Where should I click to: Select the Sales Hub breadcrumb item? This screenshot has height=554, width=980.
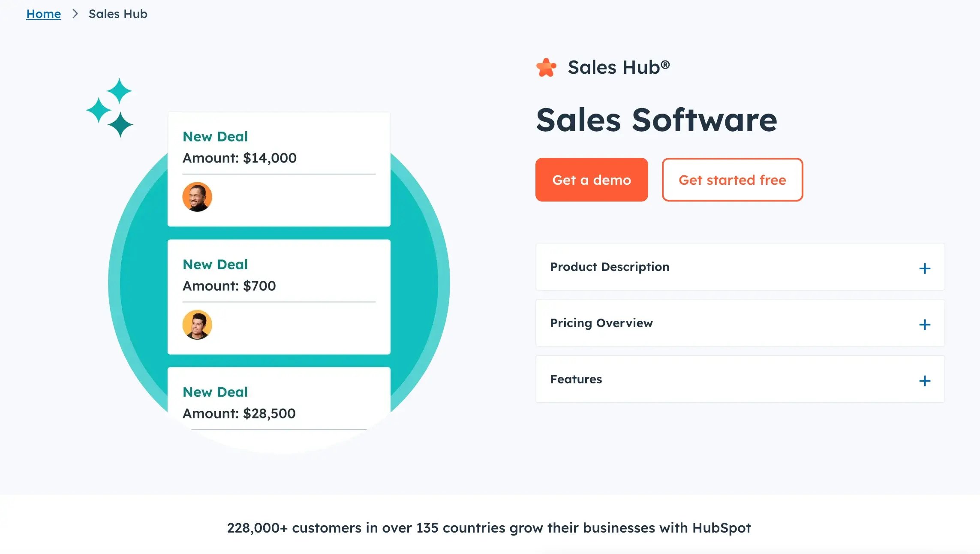tap(117, 14)
